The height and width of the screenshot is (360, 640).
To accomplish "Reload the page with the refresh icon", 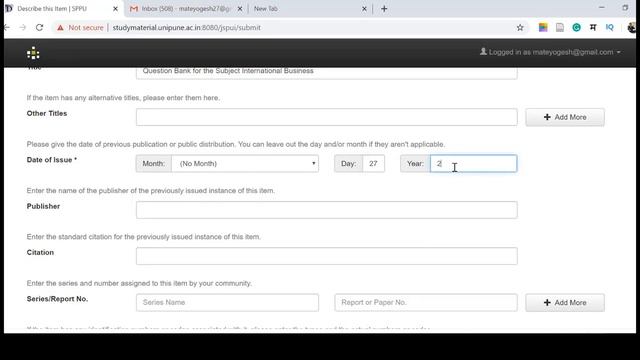I will pyautogui.click(x=39, y=27).
